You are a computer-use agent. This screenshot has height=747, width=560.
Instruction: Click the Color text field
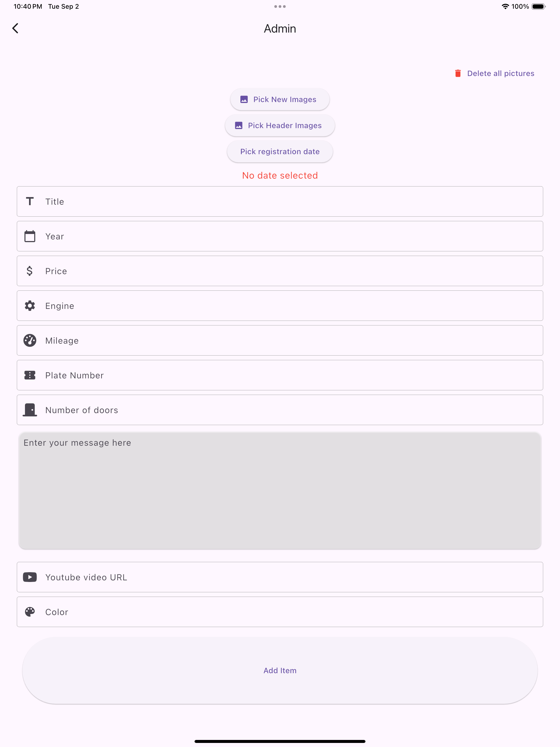(x=280, y=612)
